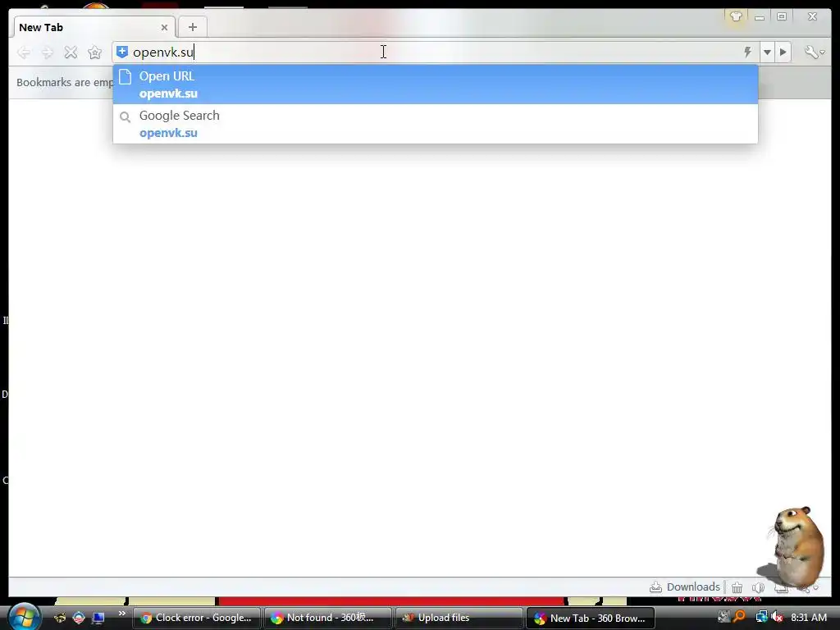Click the Show Desktop monitor icon
Image resolution: width=840 pixels, height=630 pixels.
point(98,618)
